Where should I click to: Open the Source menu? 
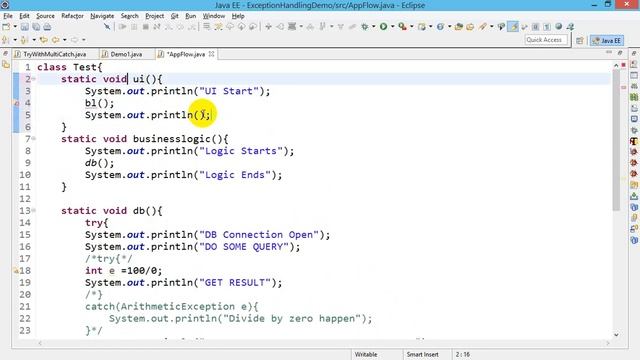click(45, 16)
